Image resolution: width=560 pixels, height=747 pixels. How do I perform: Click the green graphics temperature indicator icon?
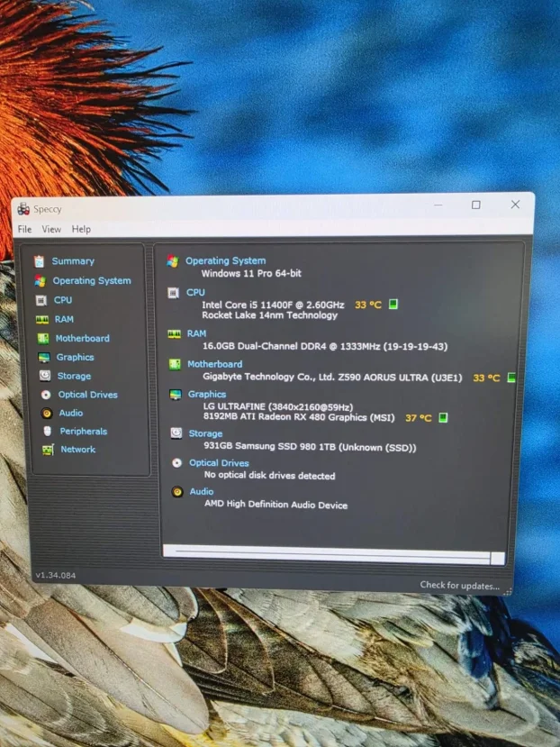coord(443,418)
